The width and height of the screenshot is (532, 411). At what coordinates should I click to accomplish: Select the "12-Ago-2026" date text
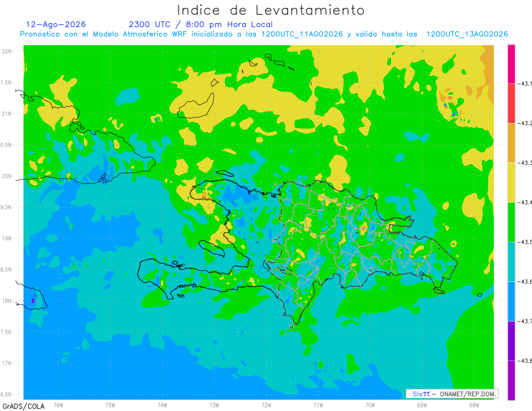coord(56,24)
